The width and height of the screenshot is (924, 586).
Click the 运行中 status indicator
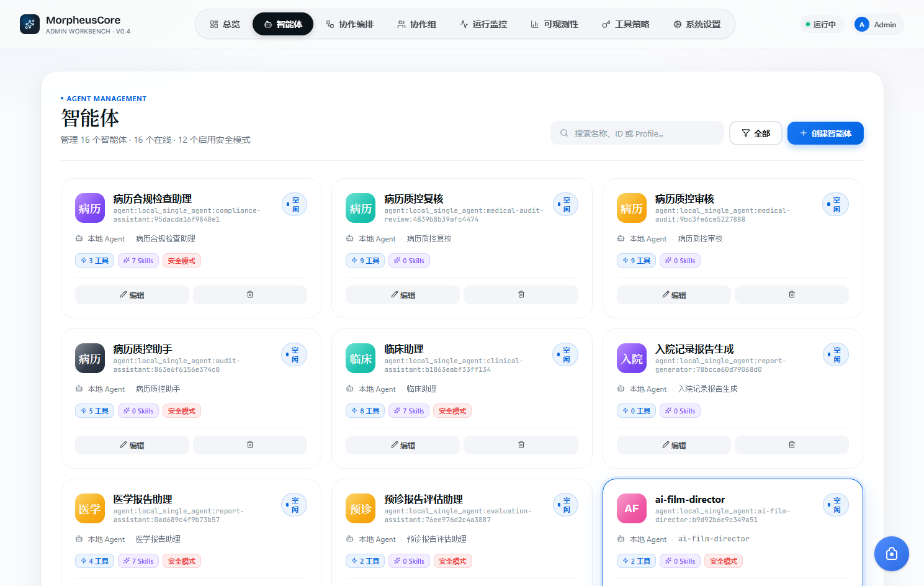821,24
